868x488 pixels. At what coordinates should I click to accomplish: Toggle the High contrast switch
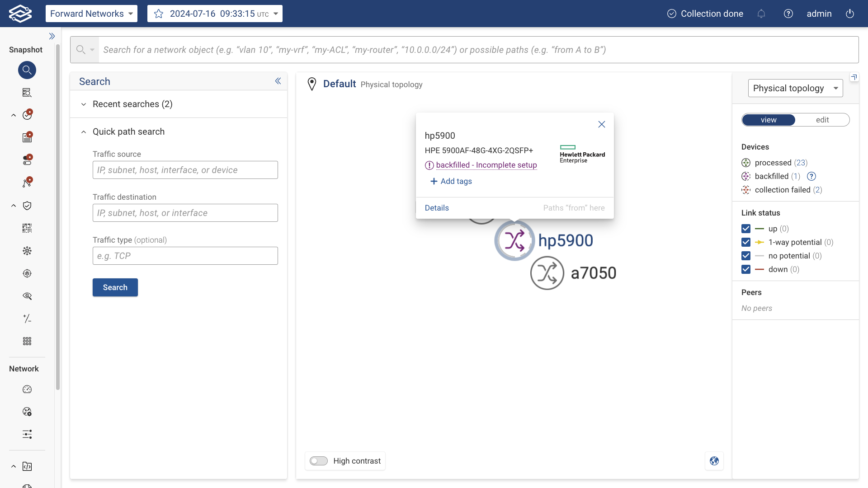click(319, 461)
